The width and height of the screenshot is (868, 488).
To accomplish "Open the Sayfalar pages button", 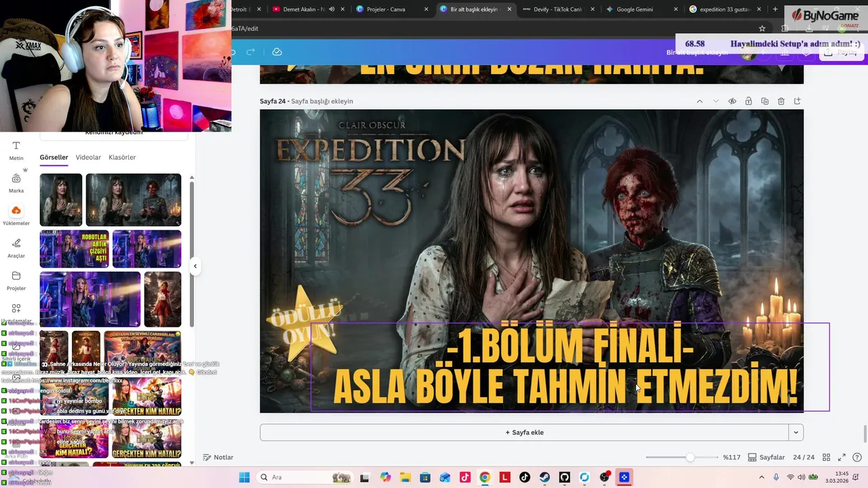I will click(766, 457).
